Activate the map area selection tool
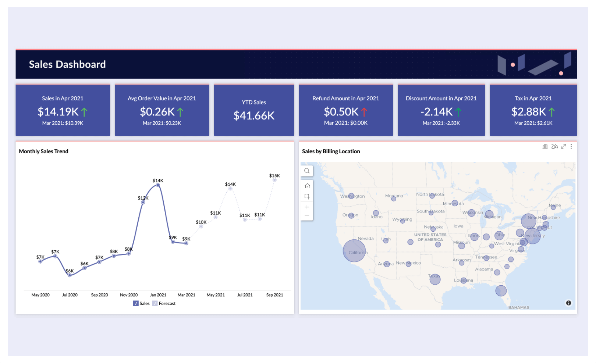The image size is (596, 364). (x=307, y=197)
